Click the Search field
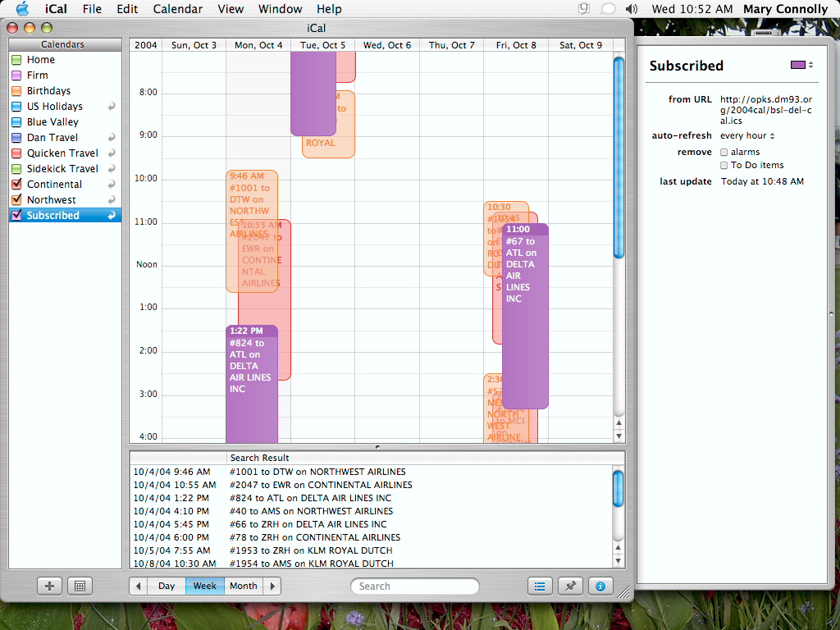This screenshot has width=840, height=630. [415, 586]
